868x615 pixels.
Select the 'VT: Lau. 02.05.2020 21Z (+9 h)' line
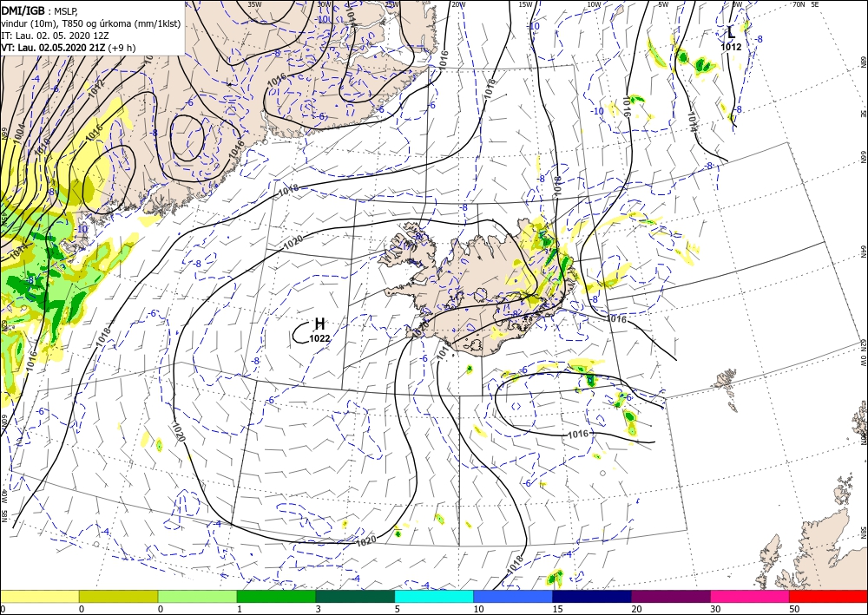(x=68, y=48)
